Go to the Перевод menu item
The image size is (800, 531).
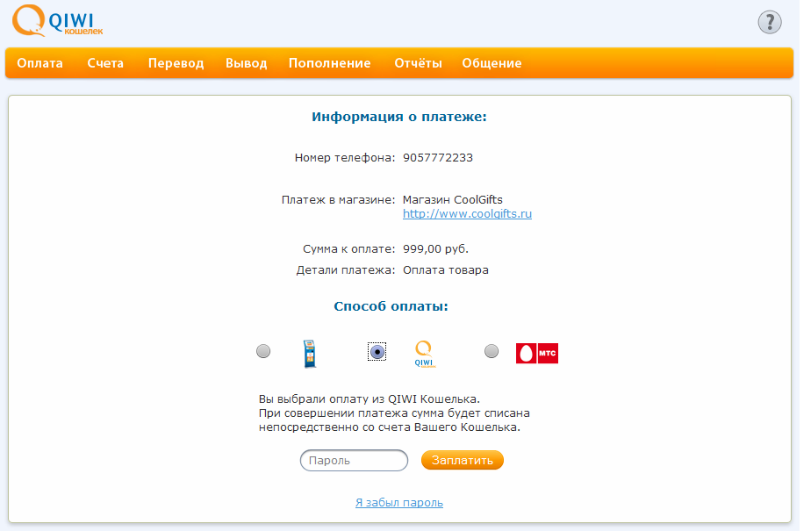176,63
